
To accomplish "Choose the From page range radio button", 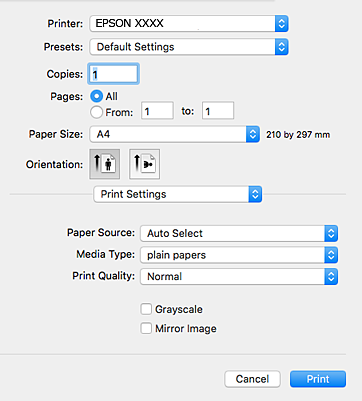I will (96, 112).
